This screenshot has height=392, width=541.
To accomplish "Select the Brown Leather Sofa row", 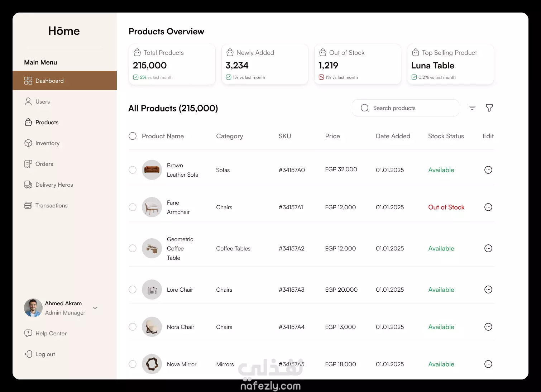I will click(x=133, y=170).
